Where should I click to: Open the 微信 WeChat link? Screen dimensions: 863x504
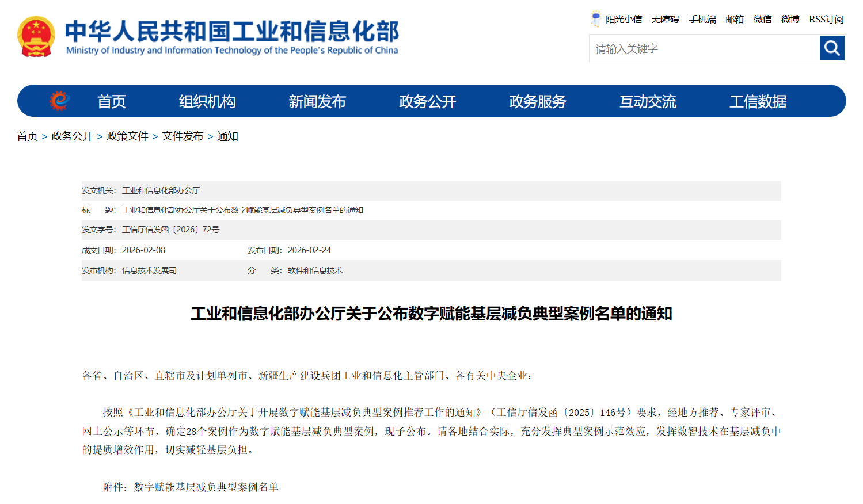(x=762, y=19)
